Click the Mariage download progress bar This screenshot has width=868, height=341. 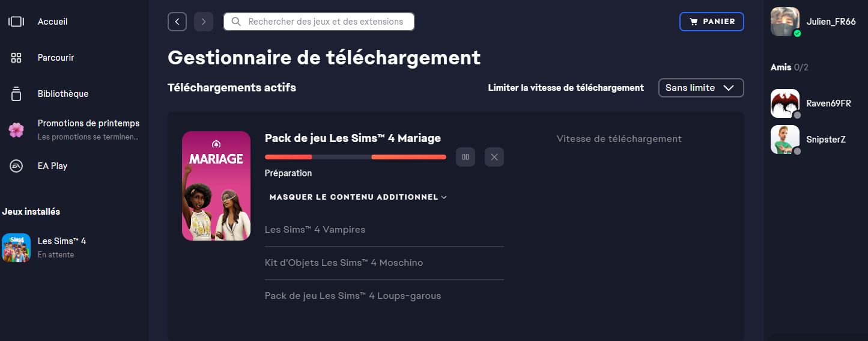coord(356,157)
